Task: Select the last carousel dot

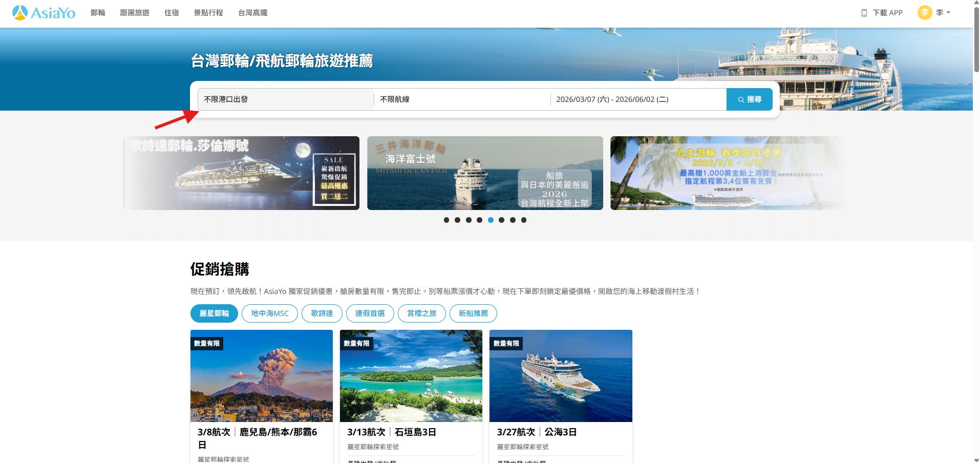Action: click(x=523, y=220)
